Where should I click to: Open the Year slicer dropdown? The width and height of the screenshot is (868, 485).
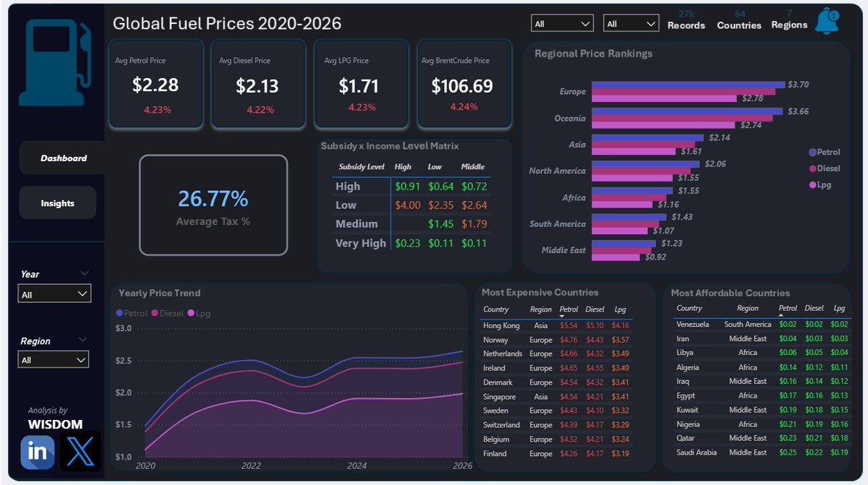[x=54, y=294]
